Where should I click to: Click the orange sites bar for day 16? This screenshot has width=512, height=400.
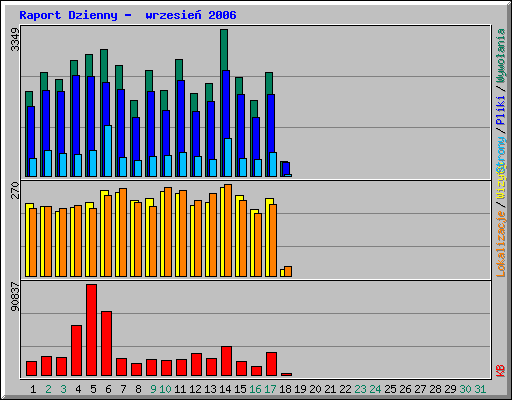258,245
